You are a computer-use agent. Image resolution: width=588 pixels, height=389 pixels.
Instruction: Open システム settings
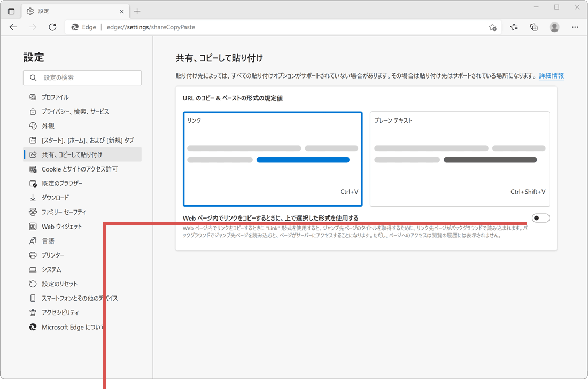tap(82, 269)
